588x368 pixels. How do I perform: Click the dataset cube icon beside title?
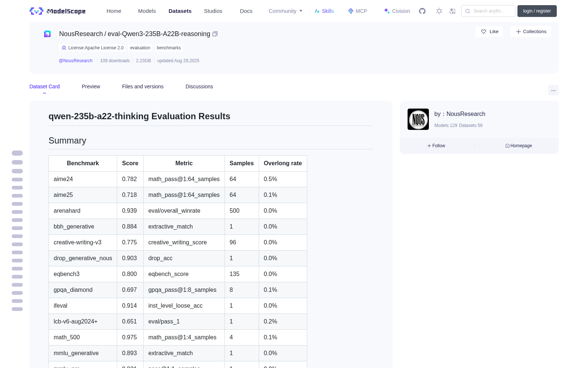click(47, 34)
